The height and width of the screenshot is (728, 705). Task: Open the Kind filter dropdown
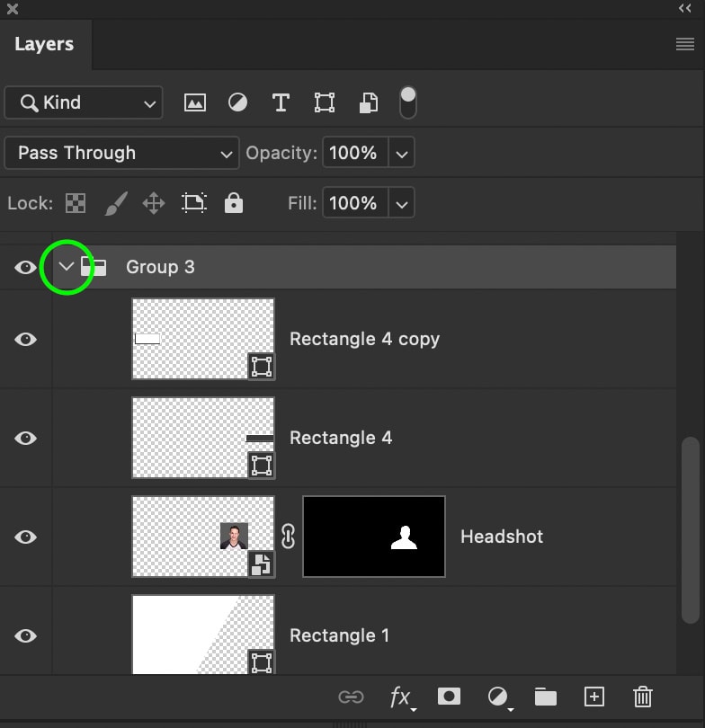pyautogui.click(x=84, y=102)
